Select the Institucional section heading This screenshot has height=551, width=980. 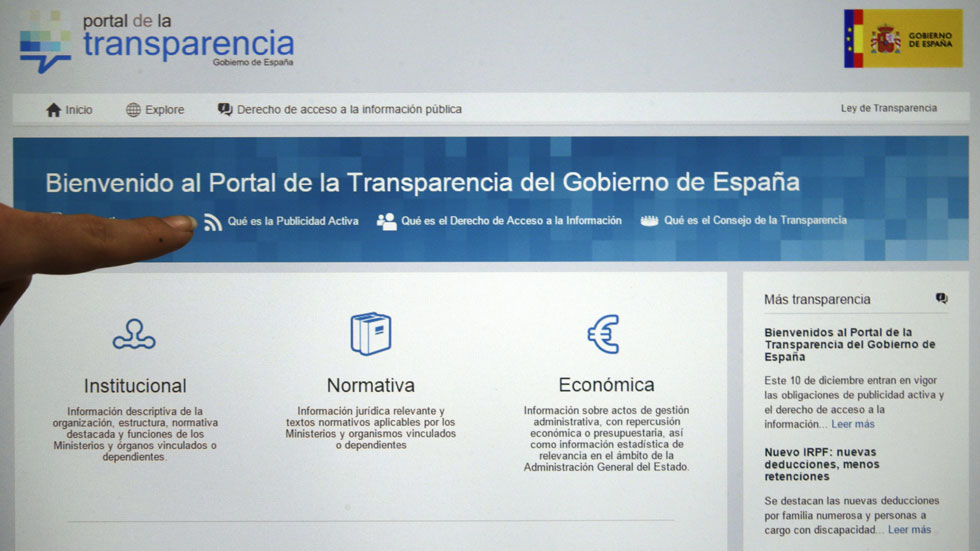click(x=135, y=386)
